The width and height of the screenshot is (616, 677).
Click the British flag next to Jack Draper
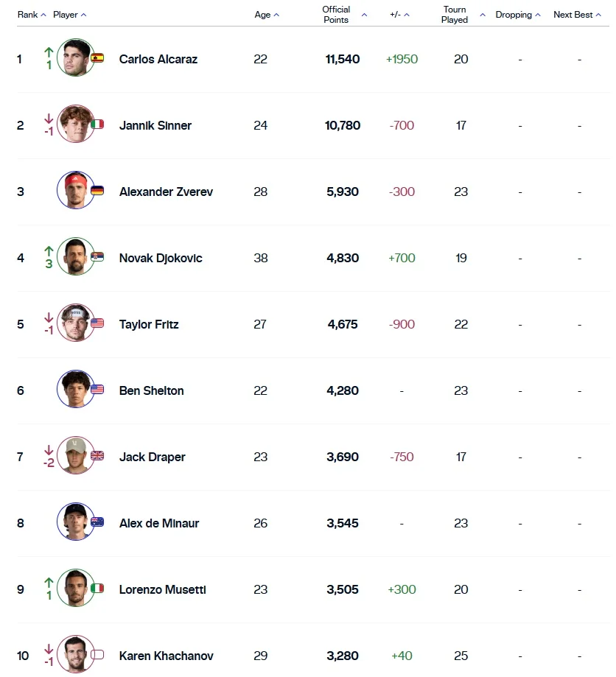click(x=97, y=456)
